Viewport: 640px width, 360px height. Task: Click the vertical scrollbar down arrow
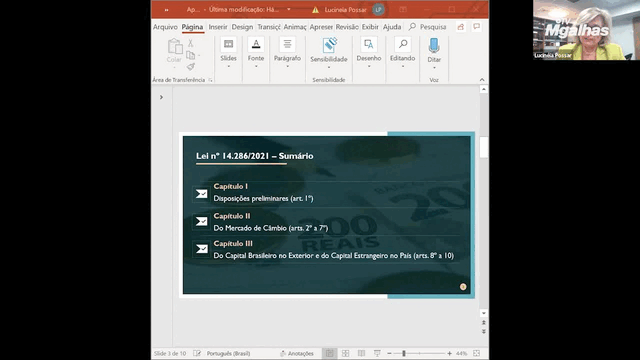coord(484,313)
